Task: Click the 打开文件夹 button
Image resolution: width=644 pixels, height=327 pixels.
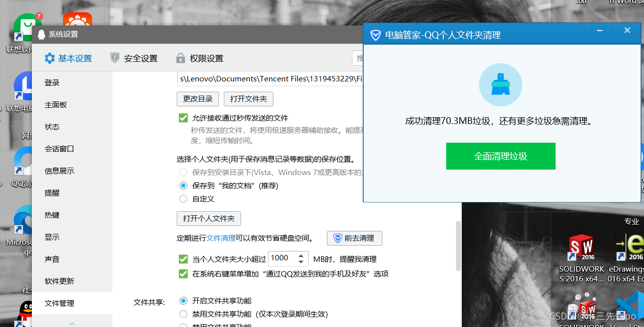Action: point(248,99)
